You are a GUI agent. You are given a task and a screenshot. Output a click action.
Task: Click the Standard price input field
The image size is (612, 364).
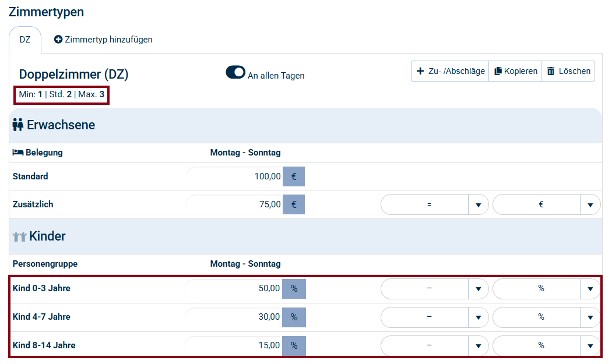click(x=234, y=176)
